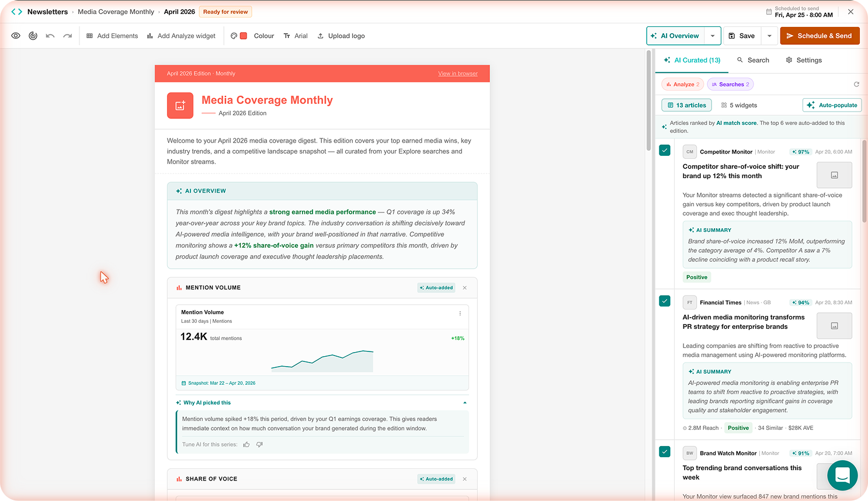This screenshot has width=868, height=501.
Task: Click the palette icon next to Colour
Action: (x=234, y=36)
